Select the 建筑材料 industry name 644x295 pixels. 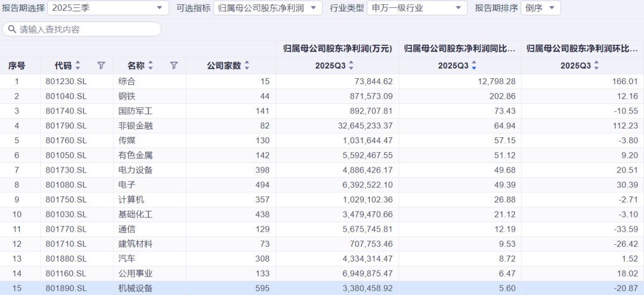click(x=135, y=244)
